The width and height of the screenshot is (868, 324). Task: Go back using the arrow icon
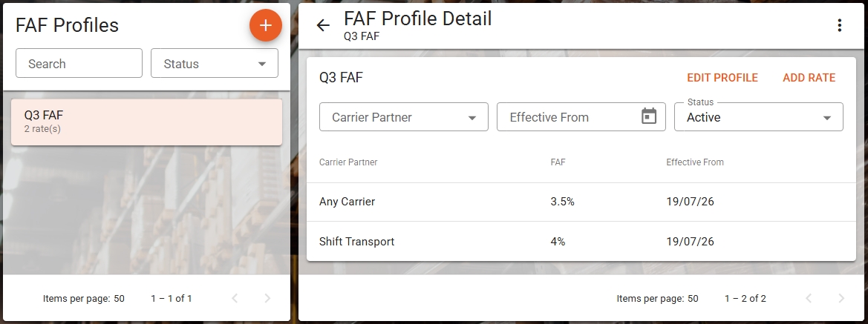pos(323,25)
